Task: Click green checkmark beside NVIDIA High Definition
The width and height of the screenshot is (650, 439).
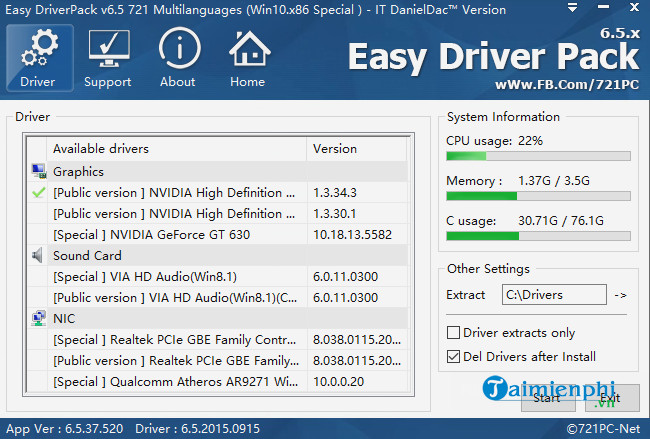Action: click(x=38, y=192)
